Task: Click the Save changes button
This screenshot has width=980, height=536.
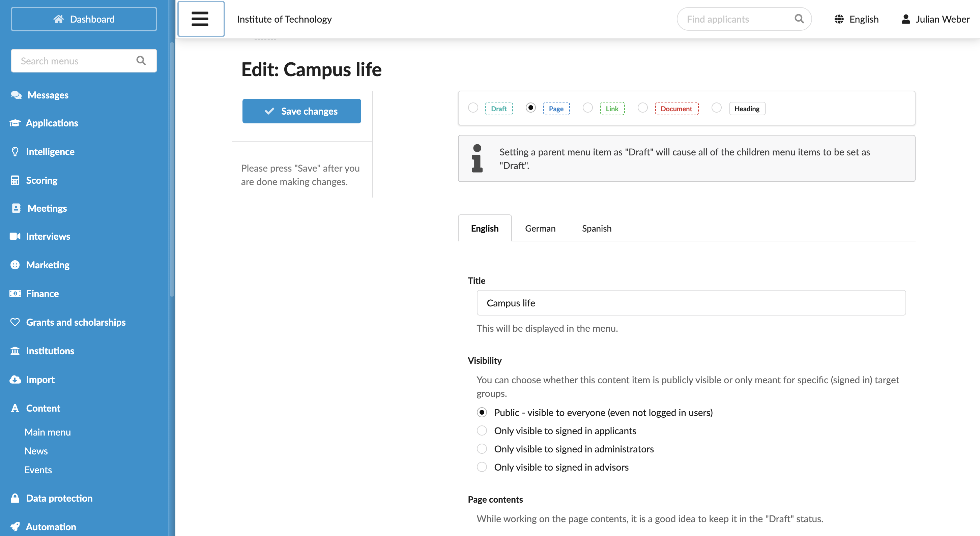Action: [302, 111]
